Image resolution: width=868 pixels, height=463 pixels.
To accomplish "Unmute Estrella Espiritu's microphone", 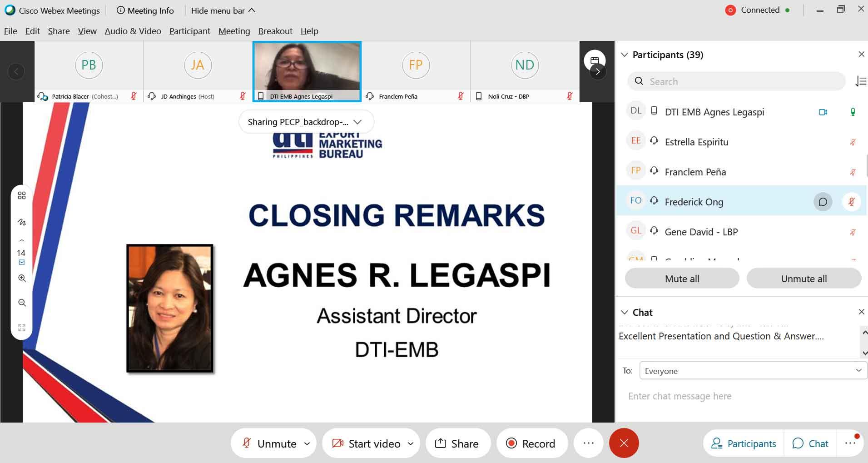I will [x=853, y=142].
